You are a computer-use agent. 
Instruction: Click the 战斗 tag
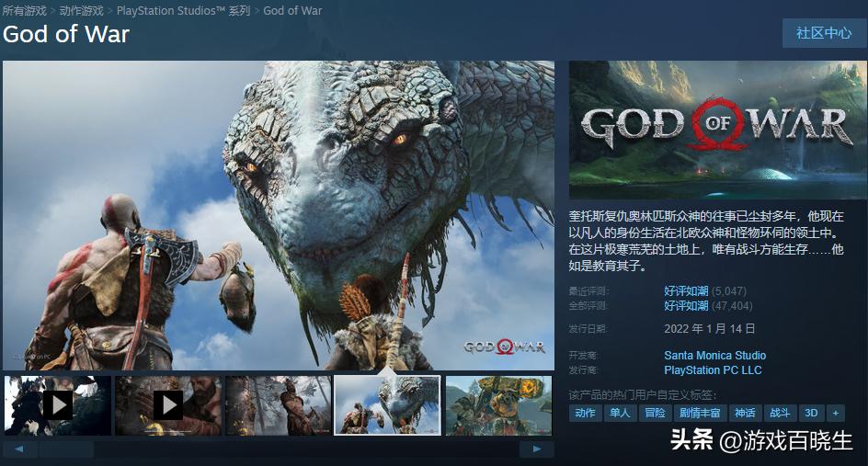point(780,413)
